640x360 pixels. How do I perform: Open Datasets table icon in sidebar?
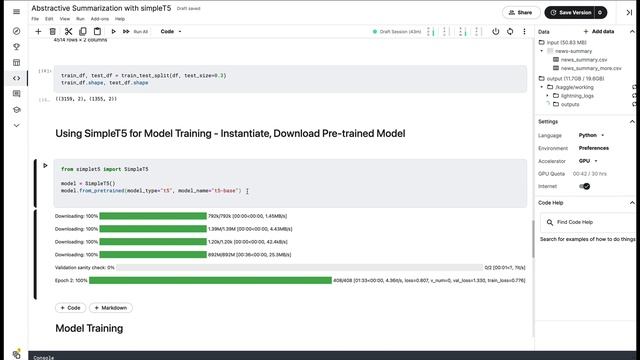pos(16,62)
